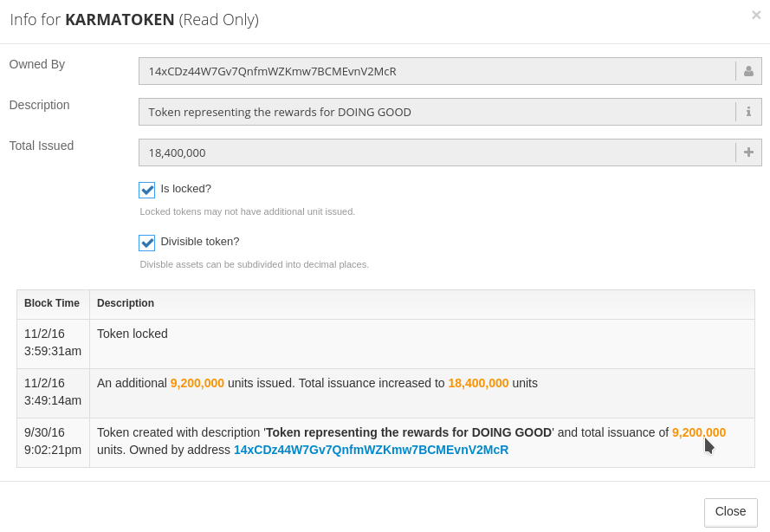
Task: Click the orange 18,400,000 amount in history
Action: 478,383
